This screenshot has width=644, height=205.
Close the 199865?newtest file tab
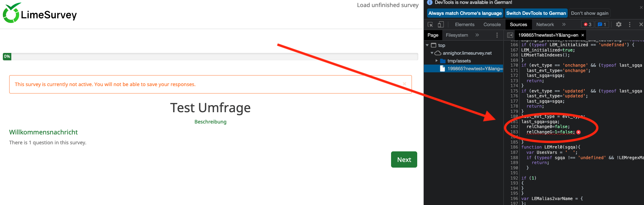click(583, 35)
